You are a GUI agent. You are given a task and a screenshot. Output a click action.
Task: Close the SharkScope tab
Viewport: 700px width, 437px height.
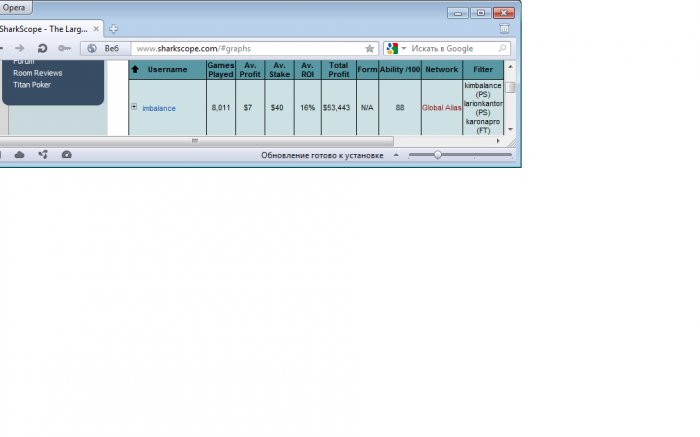tap(96, 29)
